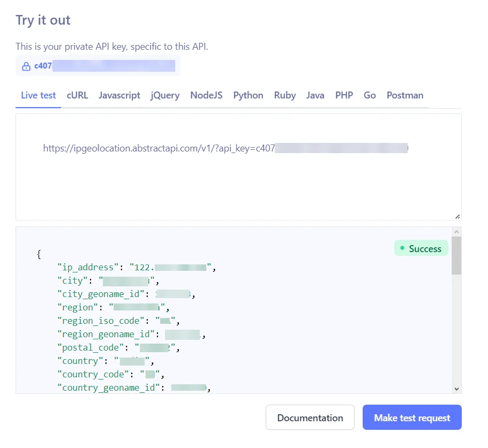Click the ipgeolocation request URL text field

tap(238, 167)
